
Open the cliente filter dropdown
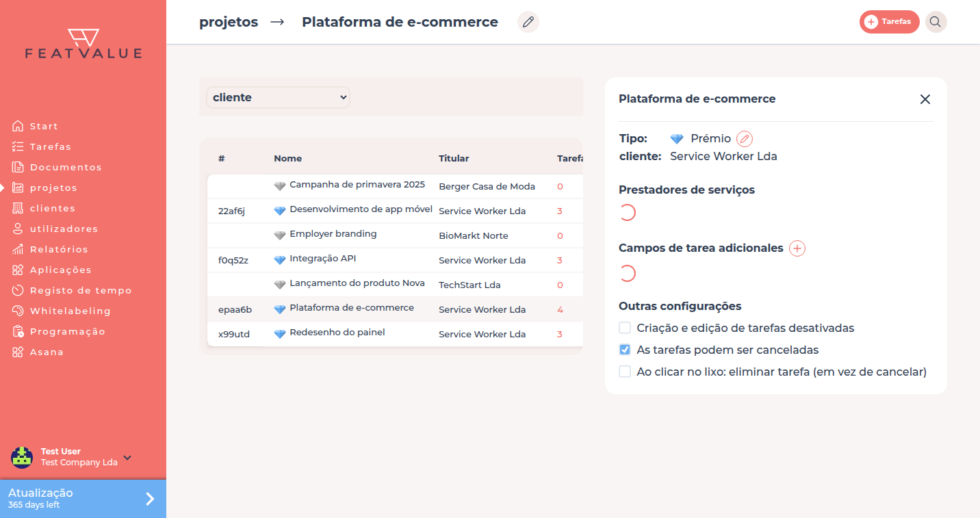[x=278, y=97]
